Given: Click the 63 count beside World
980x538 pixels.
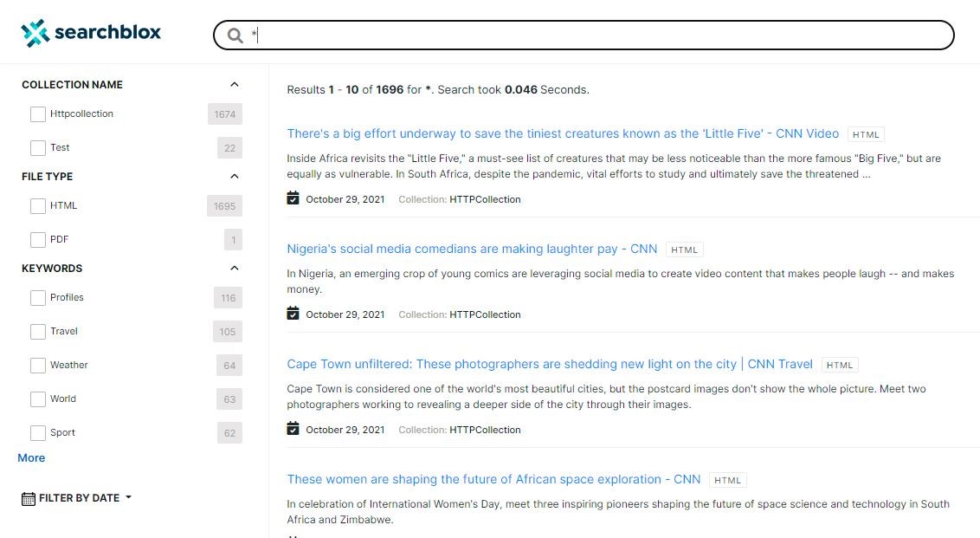Looking at the screenshot, I should coord(229,399).
